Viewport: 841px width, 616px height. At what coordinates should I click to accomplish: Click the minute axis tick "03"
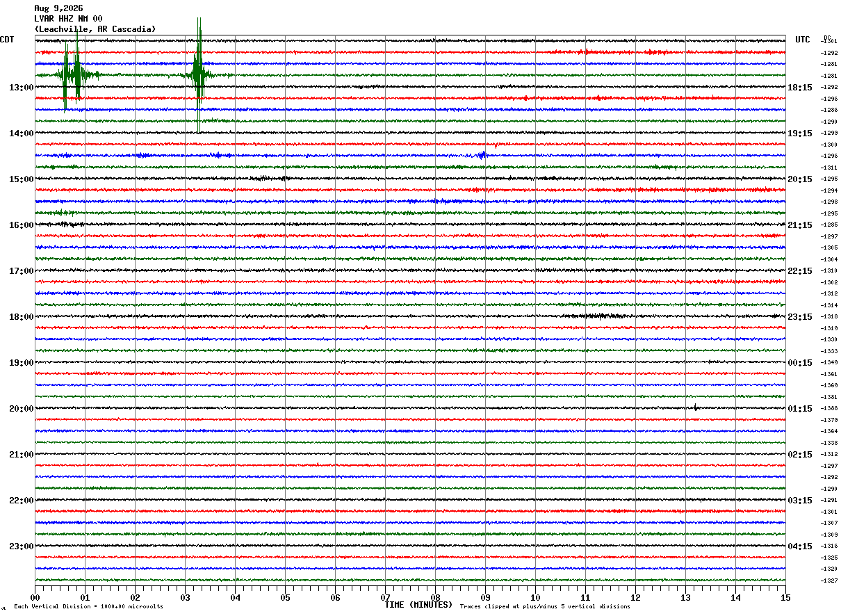coord(185,597)
